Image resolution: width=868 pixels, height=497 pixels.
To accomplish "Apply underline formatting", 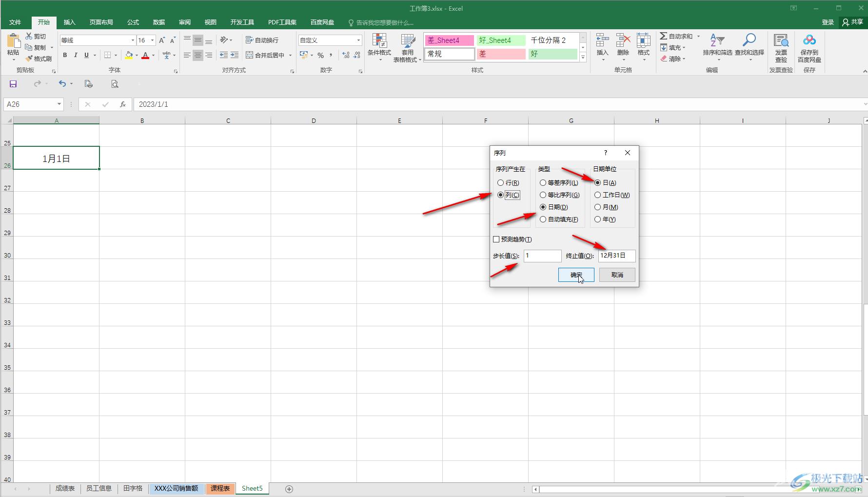I will tap(86, 55).
